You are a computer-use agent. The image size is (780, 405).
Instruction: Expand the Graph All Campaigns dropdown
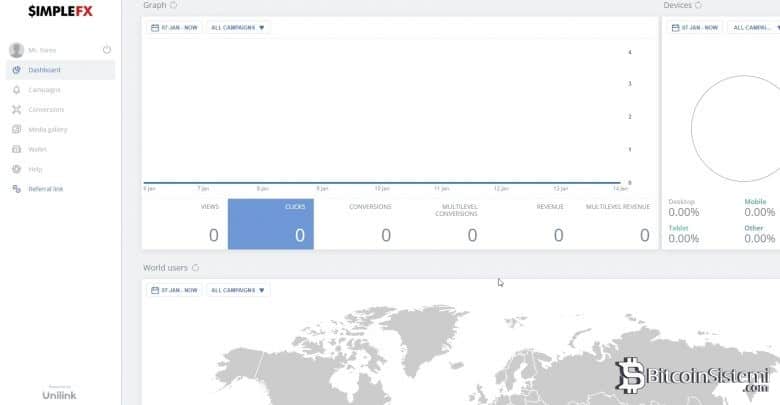238,27
